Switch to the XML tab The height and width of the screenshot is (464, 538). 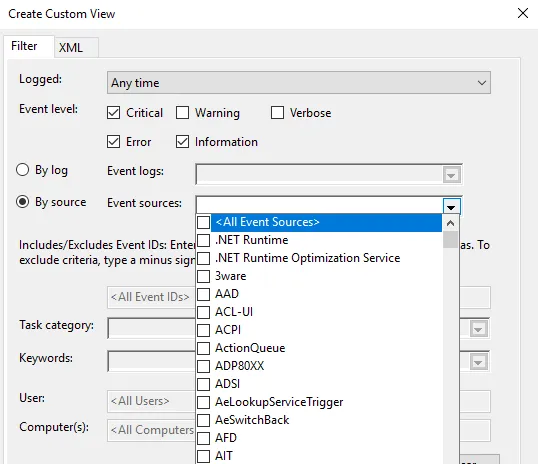coord(77,47)
